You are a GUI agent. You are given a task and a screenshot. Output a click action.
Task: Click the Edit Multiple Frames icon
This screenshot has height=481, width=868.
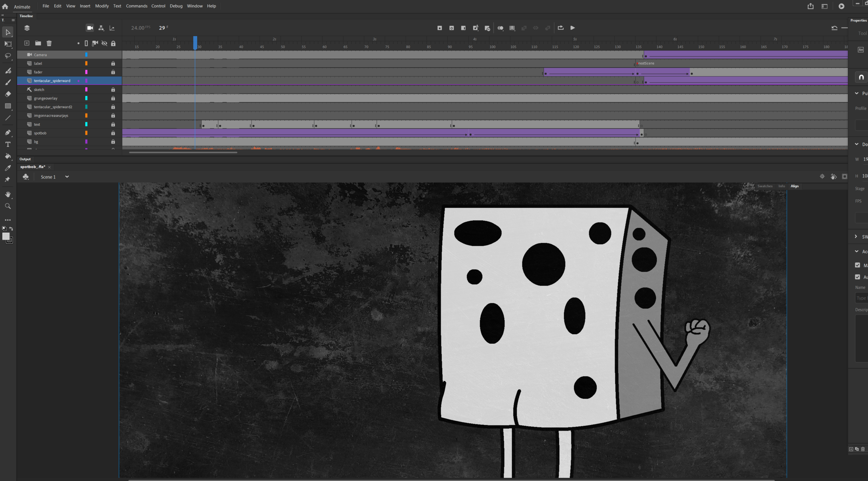(x=512, y=28)
